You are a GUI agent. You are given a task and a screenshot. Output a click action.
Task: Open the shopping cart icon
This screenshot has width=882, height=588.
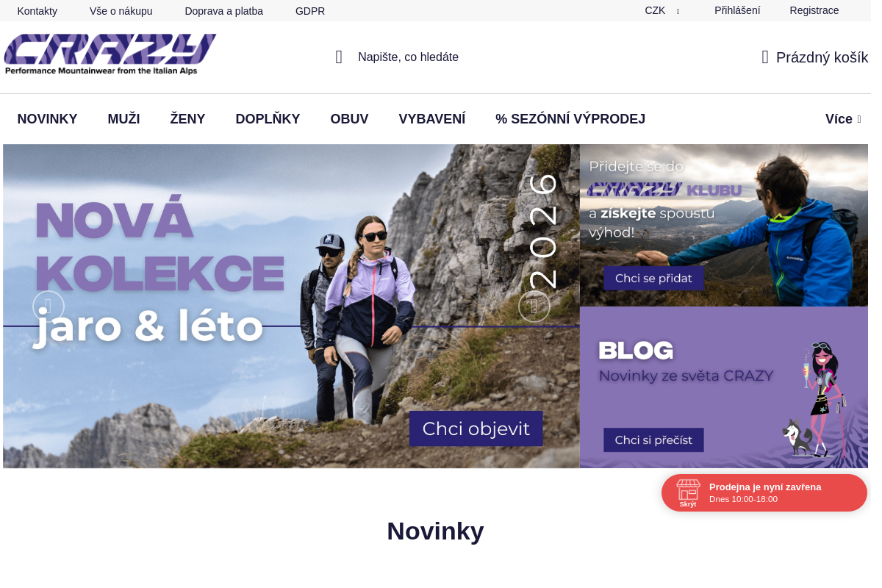[x=765, y=57]
